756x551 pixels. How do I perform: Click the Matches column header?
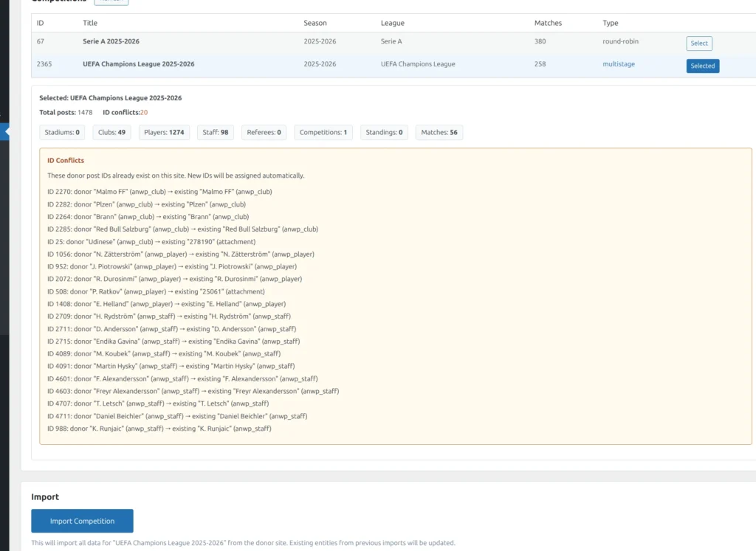(549, 23)
